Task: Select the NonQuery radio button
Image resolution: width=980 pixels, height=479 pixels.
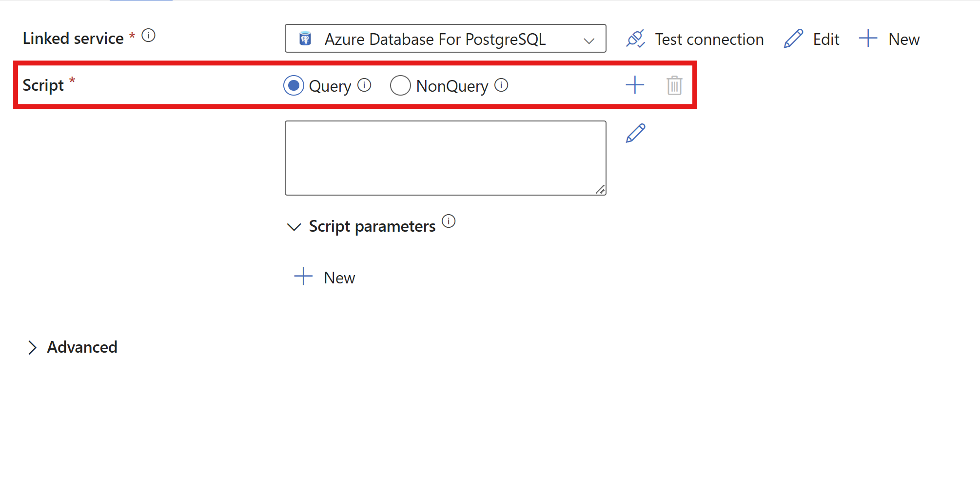Action: point(400,85)
